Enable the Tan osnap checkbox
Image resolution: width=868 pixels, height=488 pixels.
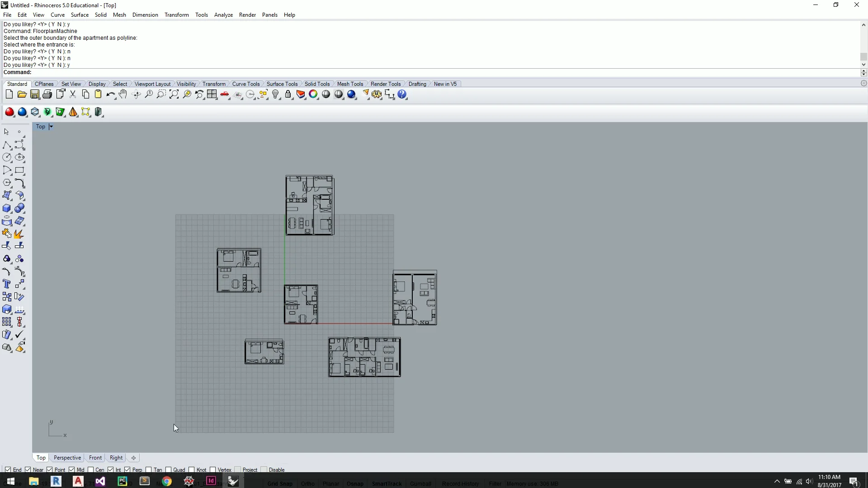[149, 470]
